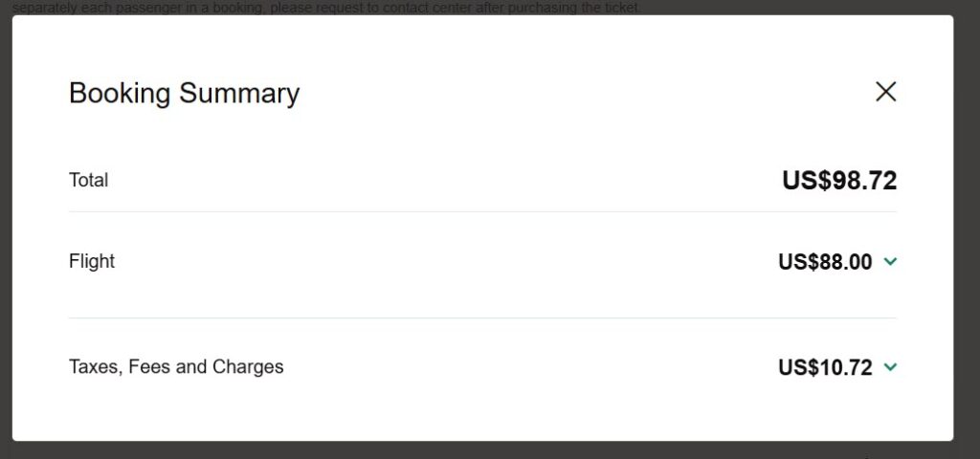Expand the Taxes, Fees and Charges chevron

pyautogui.click(x=890, y=367)
